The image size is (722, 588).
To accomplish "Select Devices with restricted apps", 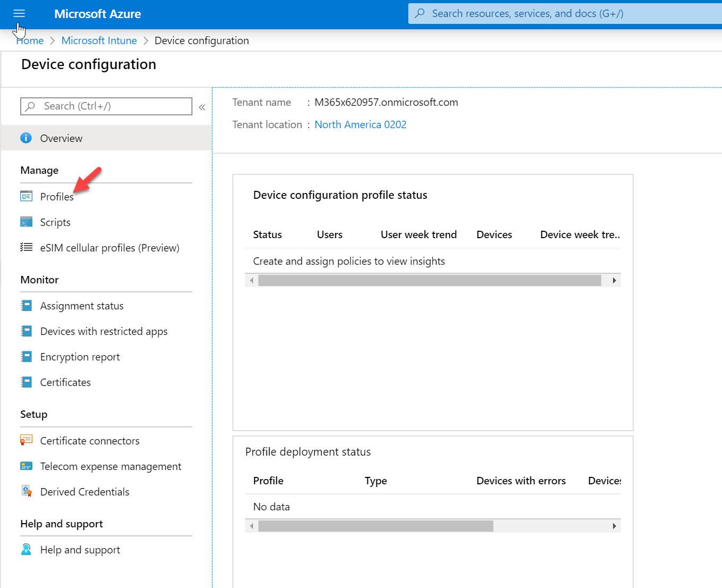I will click(x=104, y=331).
